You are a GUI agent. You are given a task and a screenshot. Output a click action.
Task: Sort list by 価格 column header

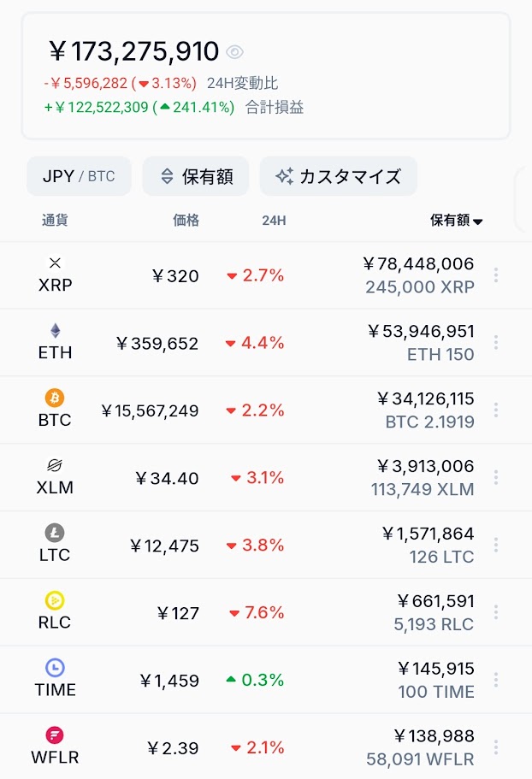coord(186,220)
